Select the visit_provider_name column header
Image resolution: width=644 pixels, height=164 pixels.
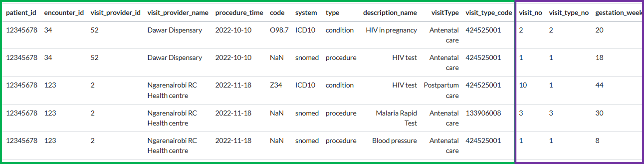pos(178,13)
